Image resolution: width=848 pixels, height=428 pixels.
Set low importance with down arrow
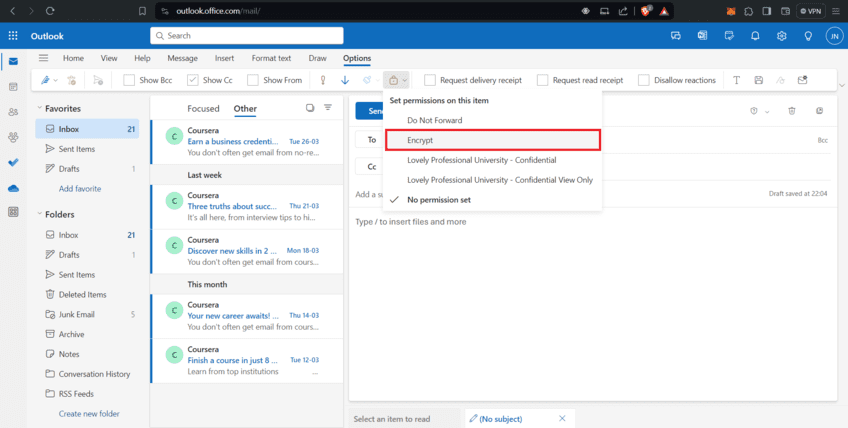345,80
